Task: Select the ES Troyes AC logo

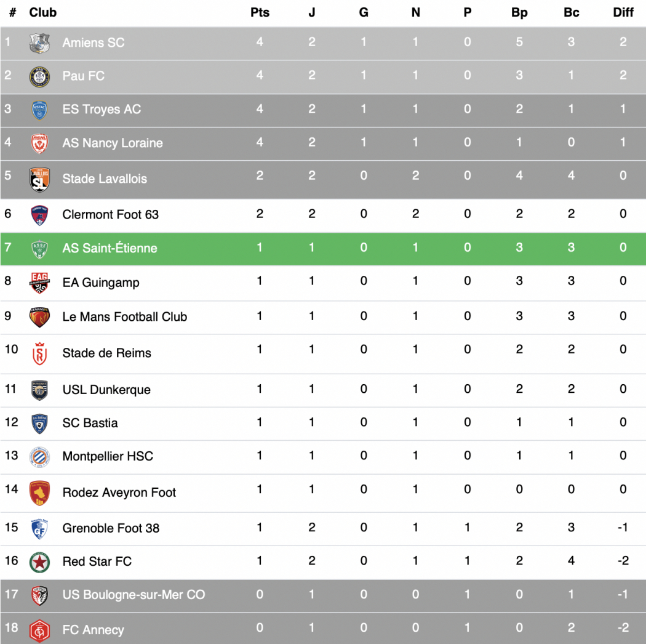Action: 39,110
